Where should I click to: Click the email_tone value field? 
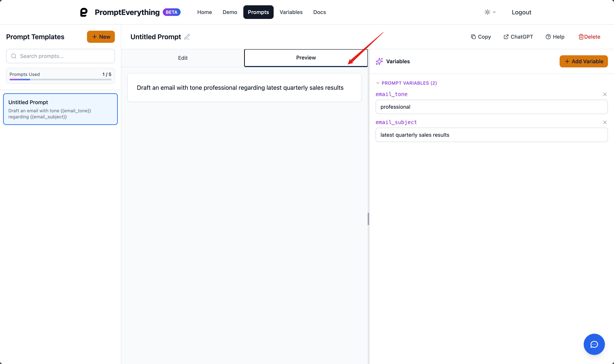491,107
